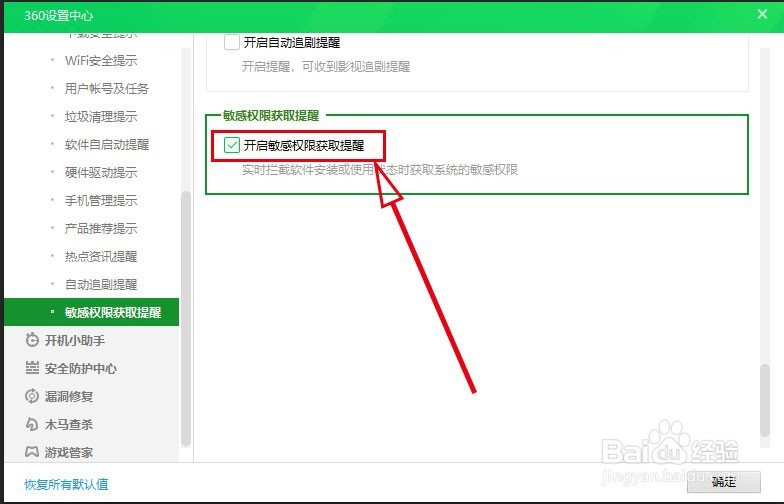Image resolution: width=784 pixels, height=504 pixels.
Task: Click the 开机小助手 clock icon
Action: [32, 340]
